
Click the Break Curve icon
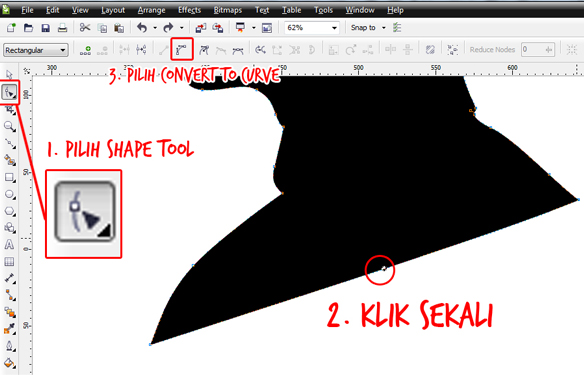[x=141, y=50]
